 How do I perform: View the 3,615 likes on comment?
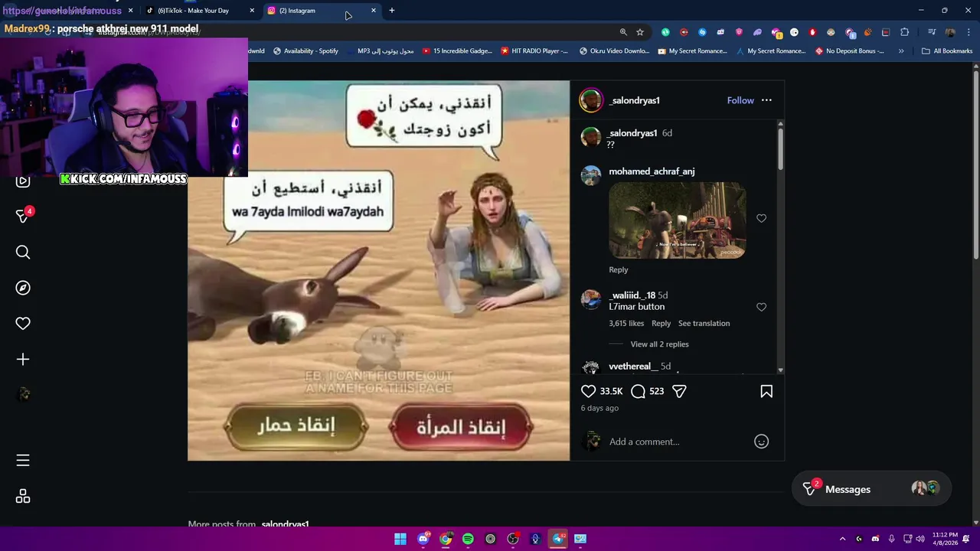click(x=626, y=323)
